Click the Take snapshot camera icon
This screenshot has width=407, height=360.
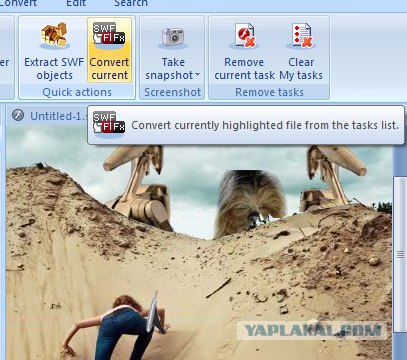(x=173, y=37)
